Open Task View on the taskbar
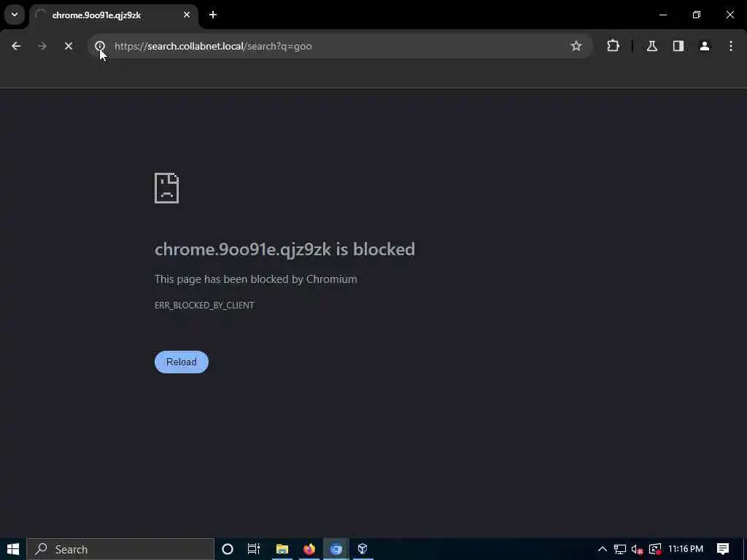The image size is (747, 560). tap(253, 549)
